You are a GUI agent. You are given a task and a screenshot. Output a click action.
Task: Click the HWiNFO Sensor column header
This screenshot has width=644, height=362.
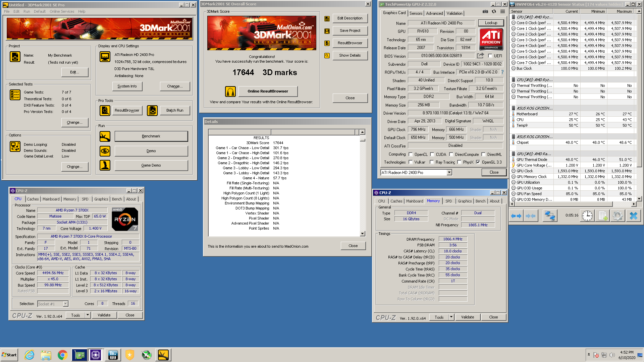(532, 11)
